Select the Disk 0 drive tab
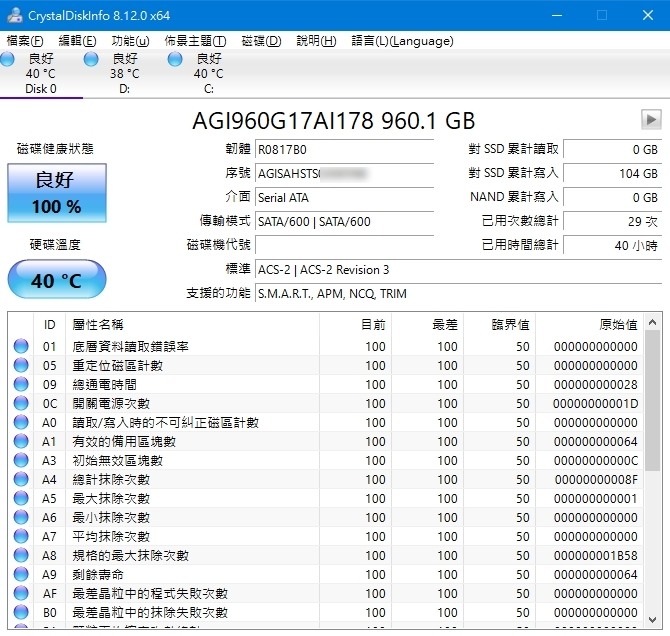Screen dimensions: 670x636 coord(41,74)
